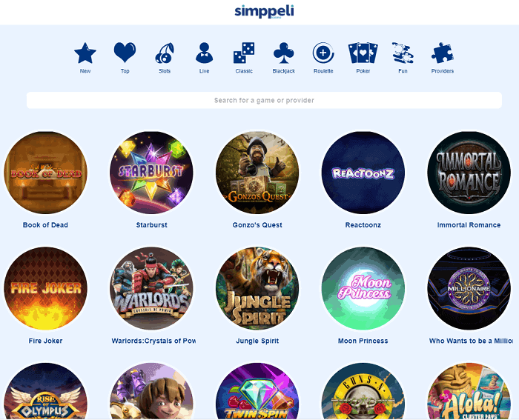Select the Top heart icon
Screen dimensions: 519x420
(x=125, y=53)
